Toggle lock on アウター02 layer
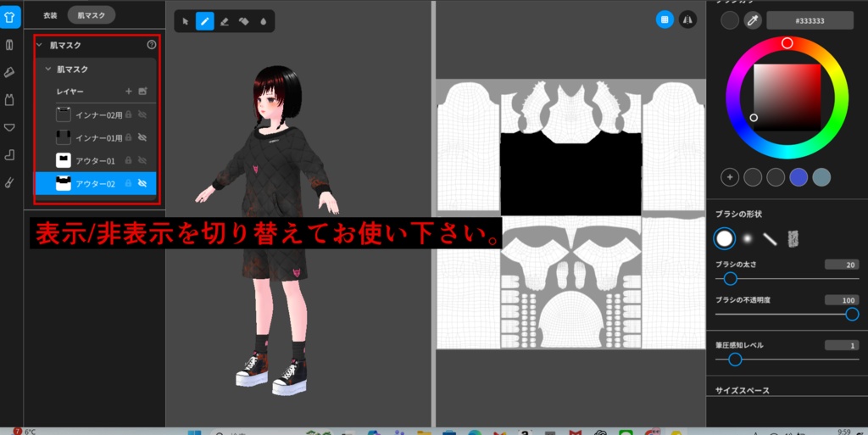 coord(129,183)
